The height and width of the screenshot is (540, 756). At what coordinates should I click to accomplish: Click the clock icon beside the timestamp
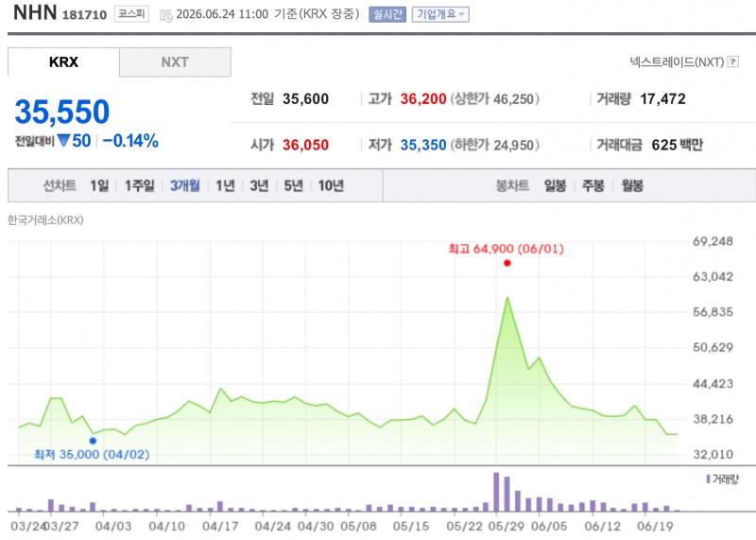tap(165, 16)
